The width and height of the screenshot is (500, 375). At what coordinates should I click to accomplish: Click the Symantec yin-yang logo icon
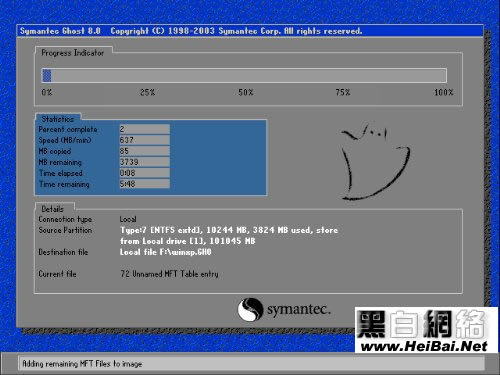coord(250,309)
